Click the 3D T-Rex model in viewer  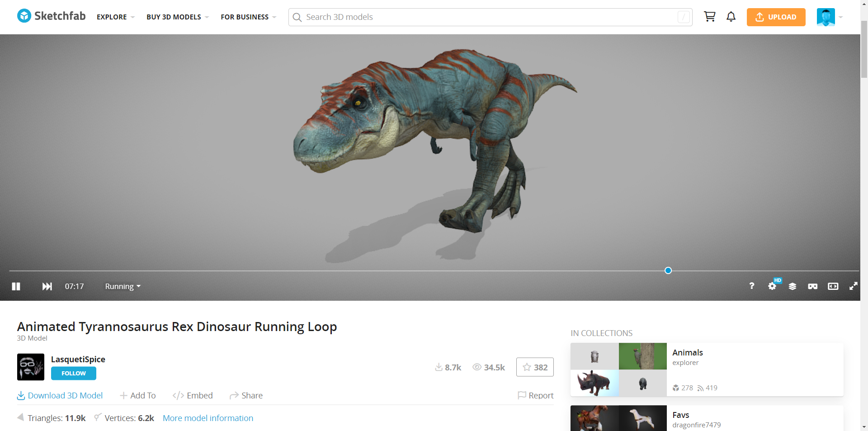[434, 140]
